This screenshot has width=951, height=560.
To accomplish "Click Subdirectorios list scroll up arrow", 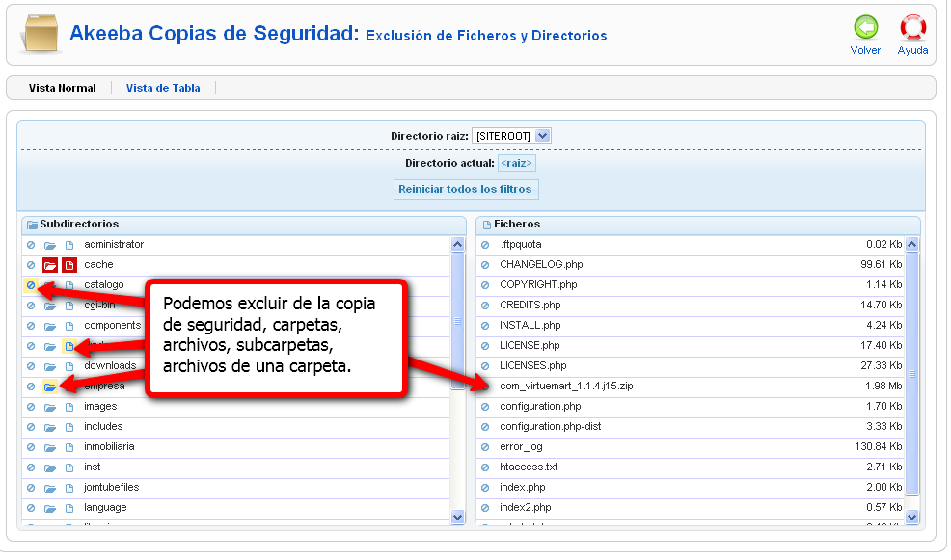I will pos(459,246).
